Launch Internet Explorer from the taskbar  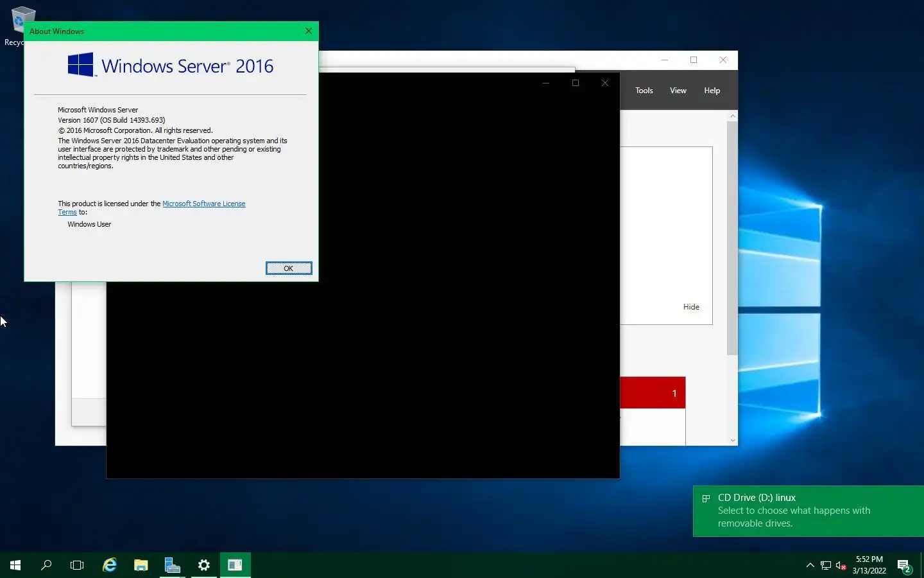[110, 565]
